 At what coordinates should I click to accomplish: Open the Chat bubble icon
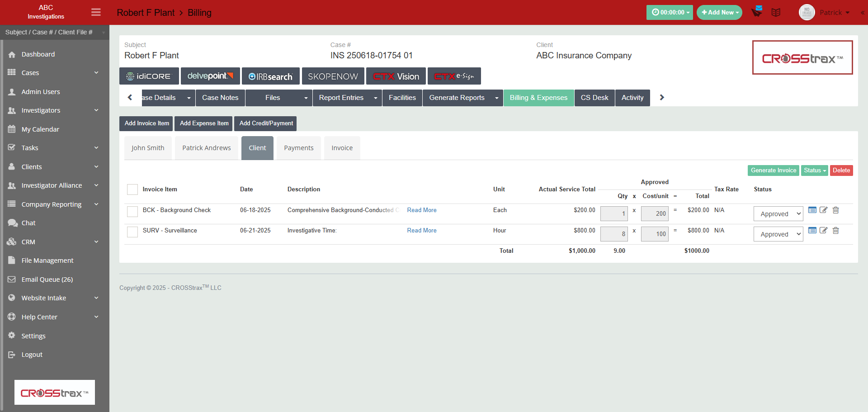click(x=12, y=223)
